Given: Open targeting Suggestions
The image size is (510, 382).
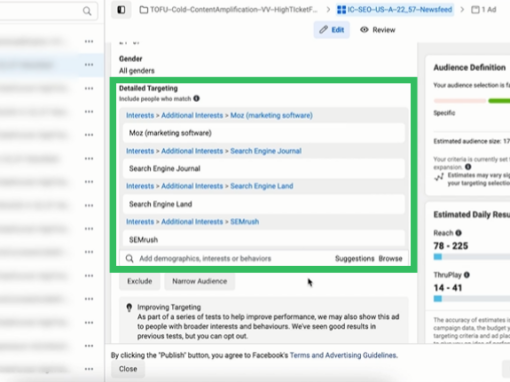Looking at the screenshot, I should [x=355, y=258].
